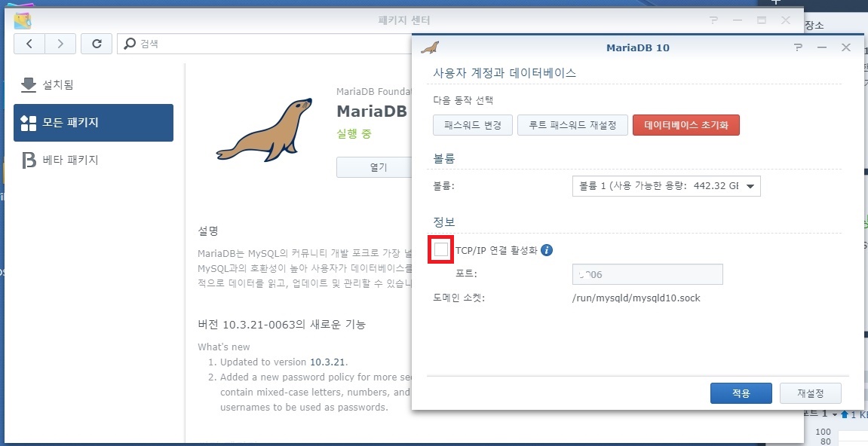Click the info icon beside TCP/IP option
This screenshot has height=446, width=868.
547,250
